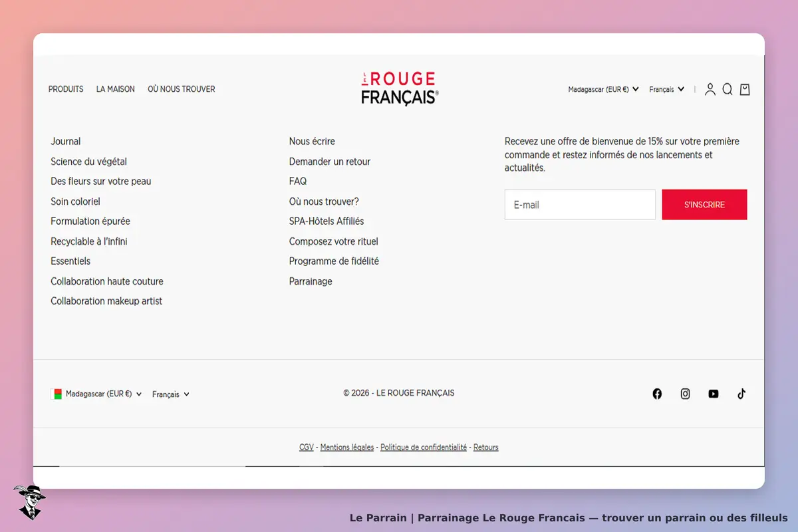Open Science du végétal link

tap(88, 162)
